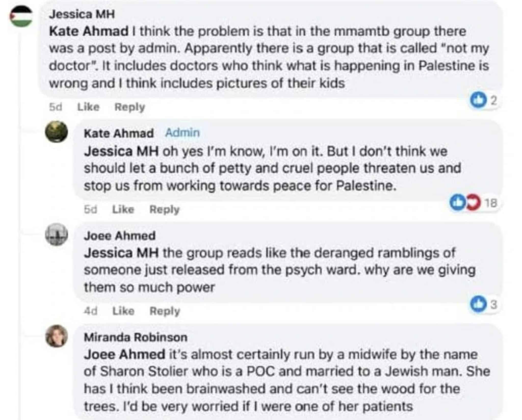Open Joee Ahmed's profile picture

(56, 234)
